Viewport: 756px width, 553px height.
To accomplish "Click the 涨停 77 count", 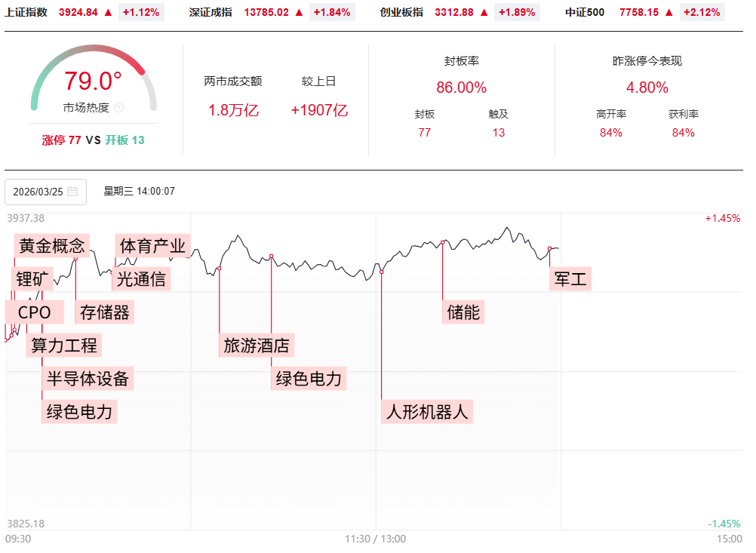I will [62, 140].
